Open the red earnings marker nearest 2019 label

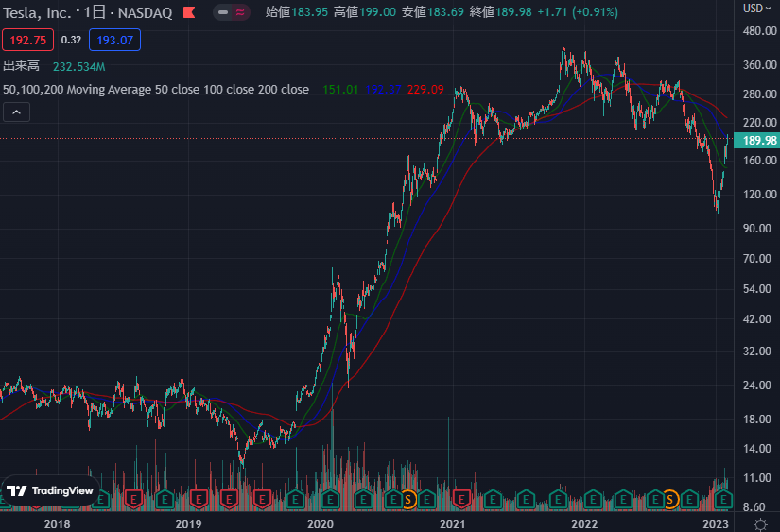pos(199,499)
